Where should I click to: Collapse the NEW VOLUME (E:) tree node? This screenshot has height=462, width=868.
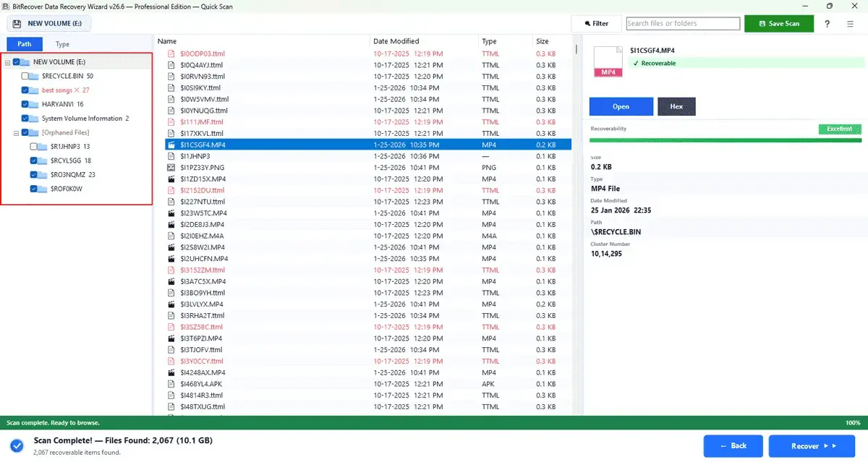(x=7, y=62)
